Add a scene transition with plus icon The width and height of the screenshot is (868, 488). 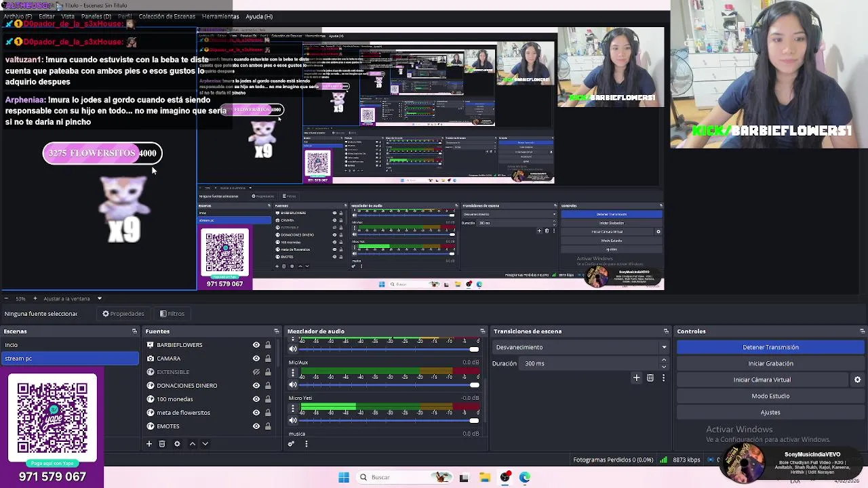click(636, 378)
